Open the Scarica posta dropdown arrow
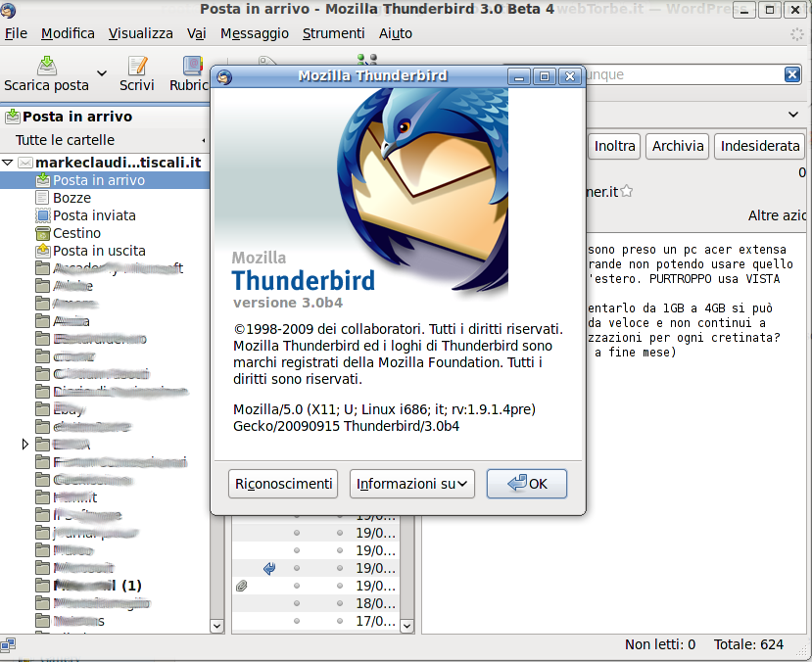 (x=102, y=73)
